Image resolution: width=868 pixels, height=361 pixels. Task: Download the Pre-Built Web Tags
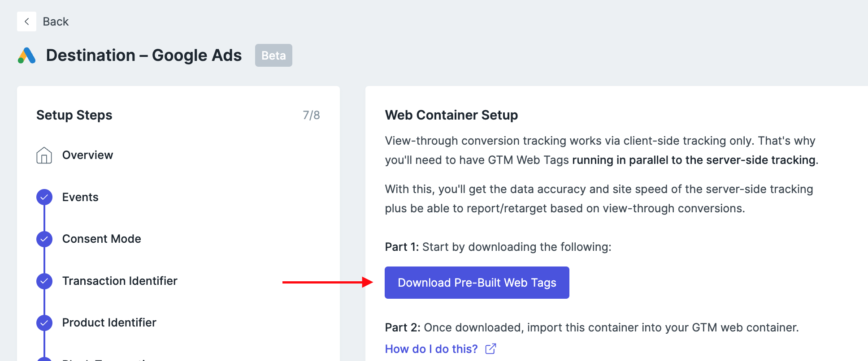[477, 283]
